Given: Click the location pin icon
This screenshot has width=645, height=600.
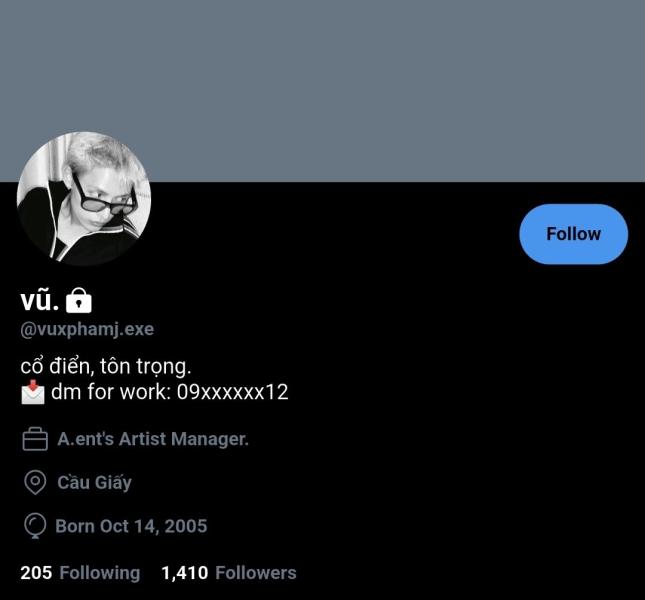Looking at the screenshot, I should (35, 482).
